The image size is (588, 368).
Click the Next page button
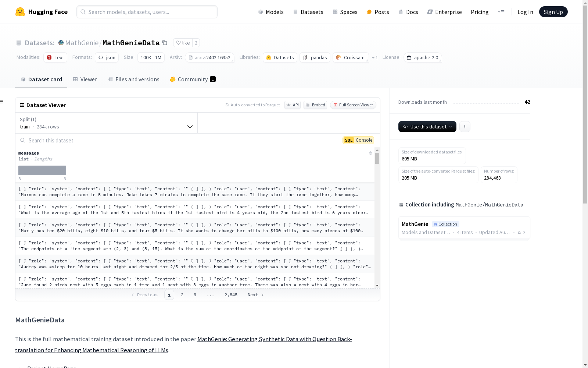tap(255, 295)
